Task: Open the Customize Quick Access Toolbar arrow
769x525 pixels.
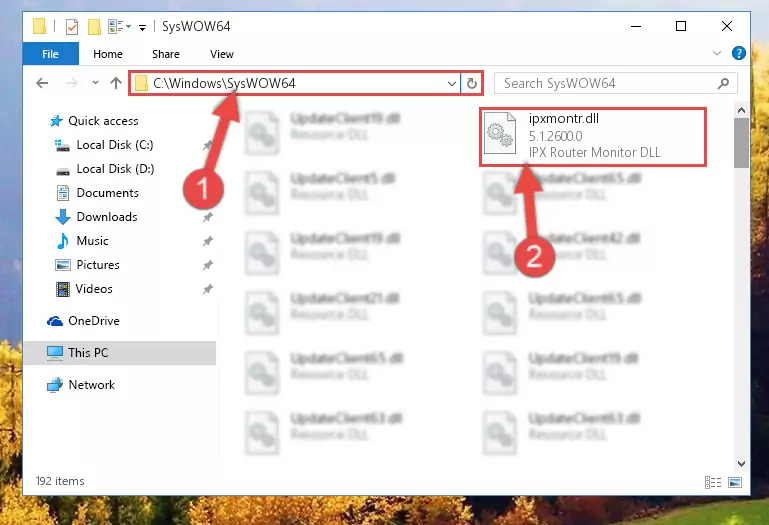Action: click(x=142, y=28)
